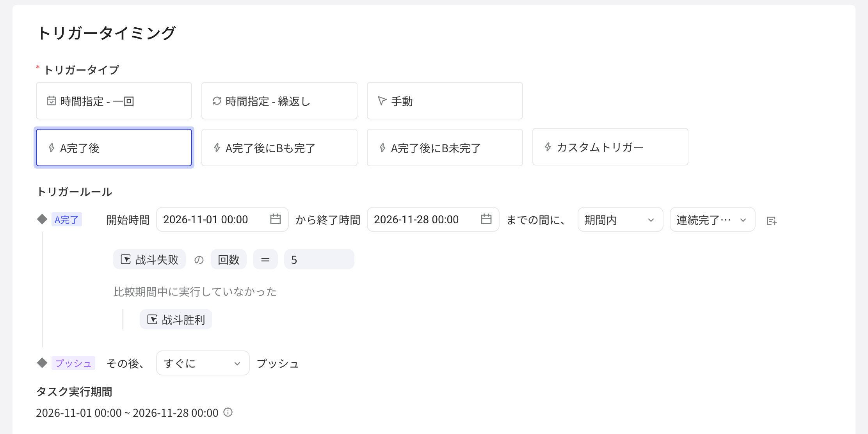868x434 pixels.
Task: Click the 战斗失败 event icon
Action: pyautogui.click(x=126, y=259)
